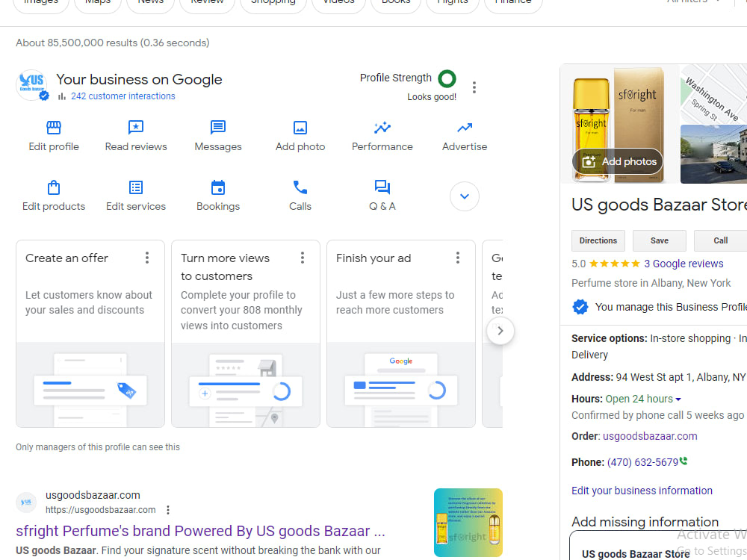Click the Looks good! status text
Viewport: 747px width, 560px height.
(432, 97)
